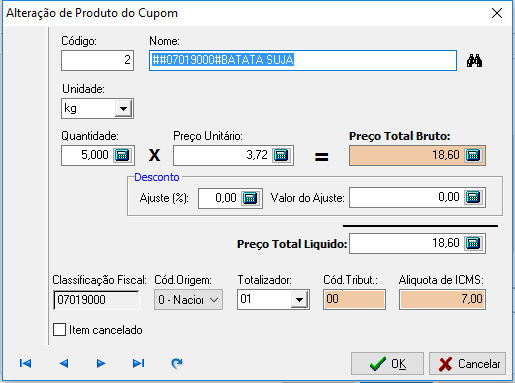Open calculator for Ajuste (%) field

[x=250, y=198]
